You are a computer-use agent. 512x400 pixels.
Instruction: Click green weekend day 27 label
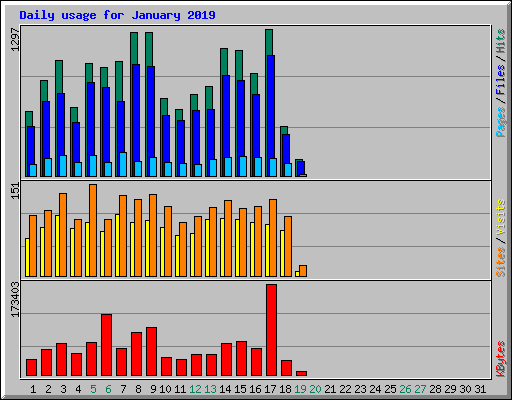[420, 389]
